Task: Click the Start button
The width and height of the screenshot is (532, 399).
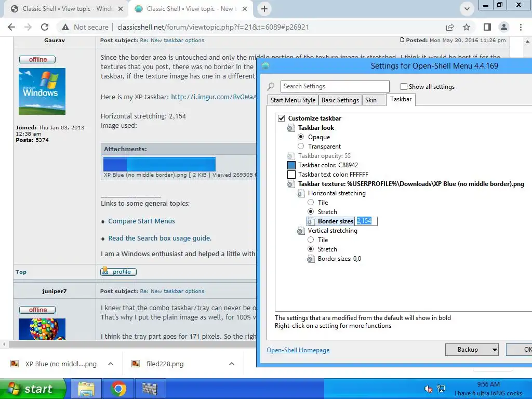Action: point(33,389)
